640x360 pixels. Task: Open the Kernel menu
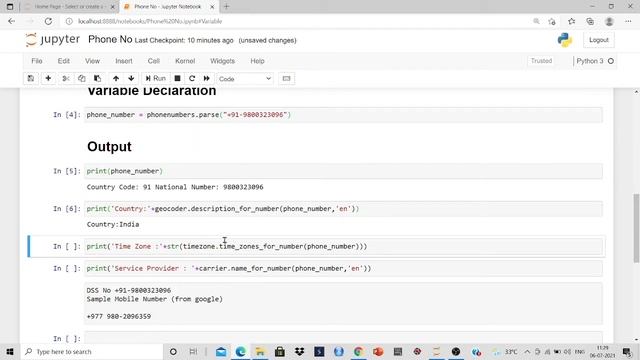point(185,61)
